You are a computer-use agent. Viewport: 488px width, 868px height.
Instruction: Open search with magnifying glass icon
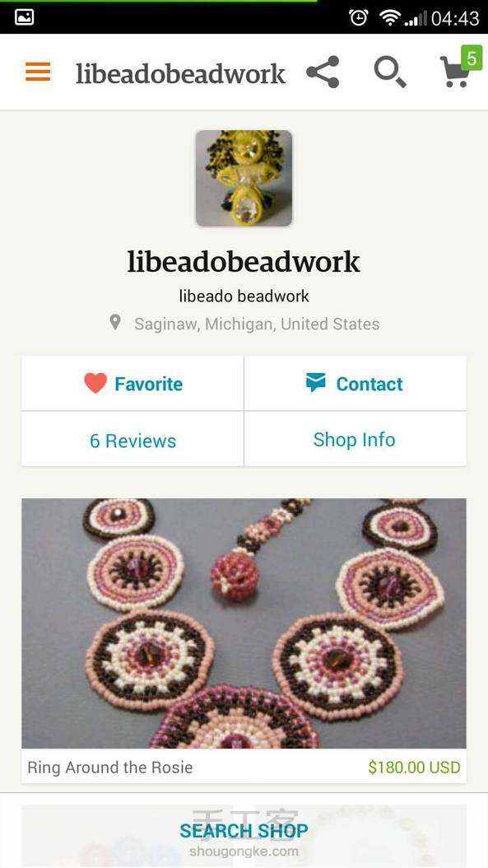(x=389, y=72)
